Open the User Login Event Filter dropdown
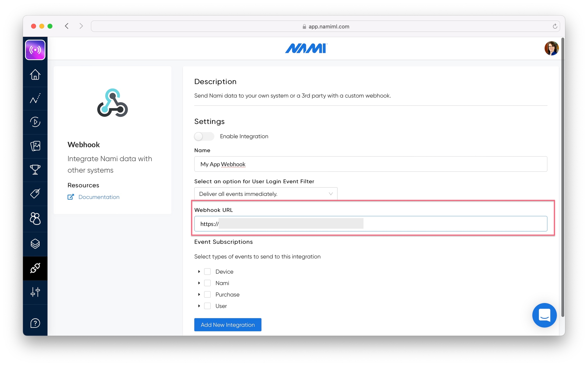This screenshot has height=366, width=588. click(266, 194)
